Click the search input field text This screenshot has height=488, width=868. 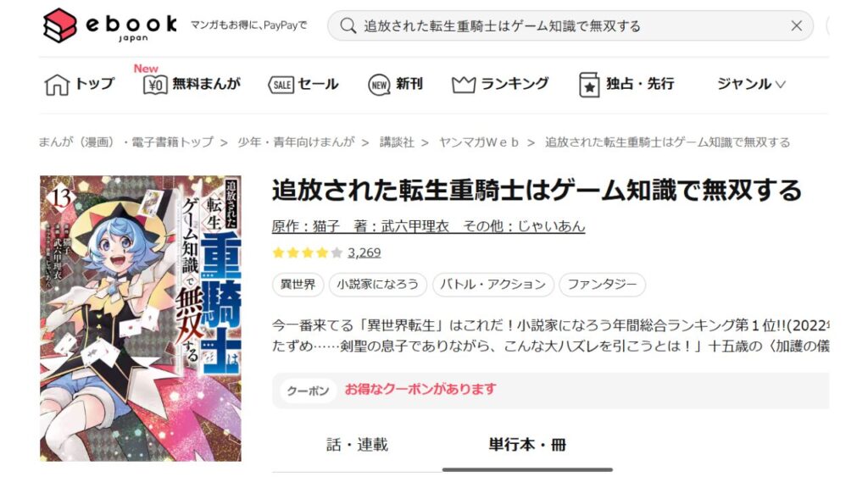pos(502,26)
